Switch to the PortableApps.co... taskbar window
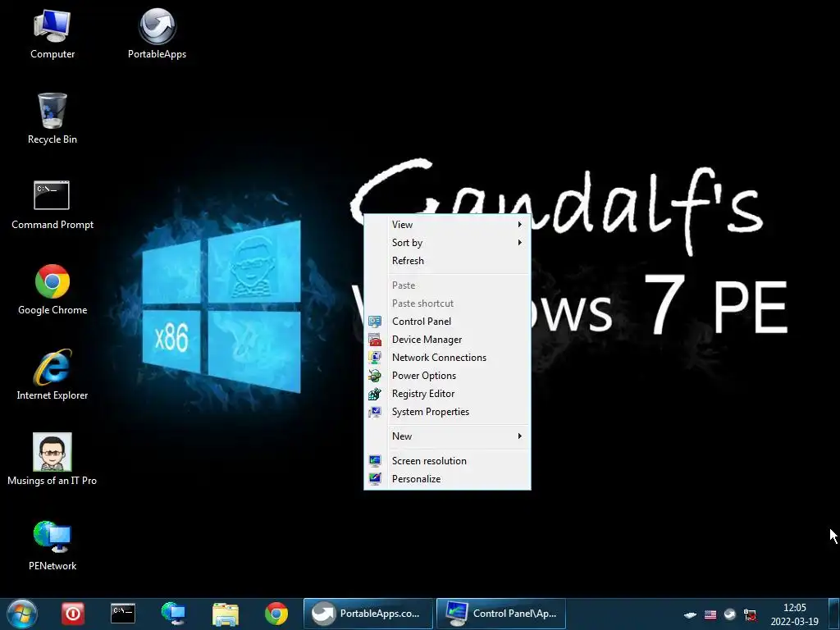Screen dimensions: 840x630 pos(368,614)
